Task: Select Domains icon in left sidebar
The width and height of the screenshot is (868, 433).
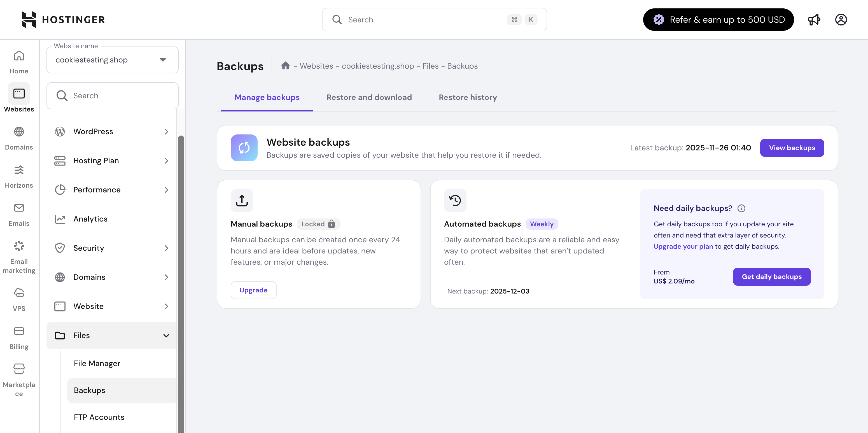Action: (19, 136)
